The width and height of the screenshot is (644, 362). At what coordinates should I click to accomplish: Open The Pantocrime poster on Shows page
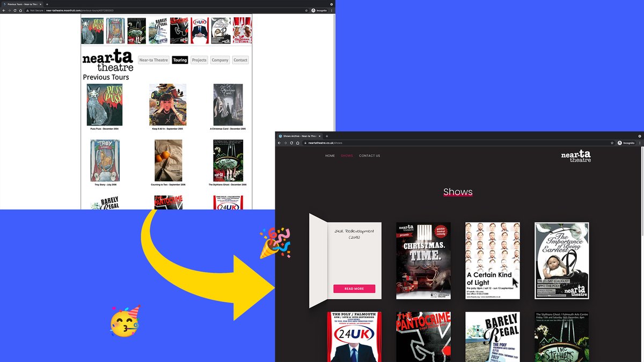coord(423,337)
